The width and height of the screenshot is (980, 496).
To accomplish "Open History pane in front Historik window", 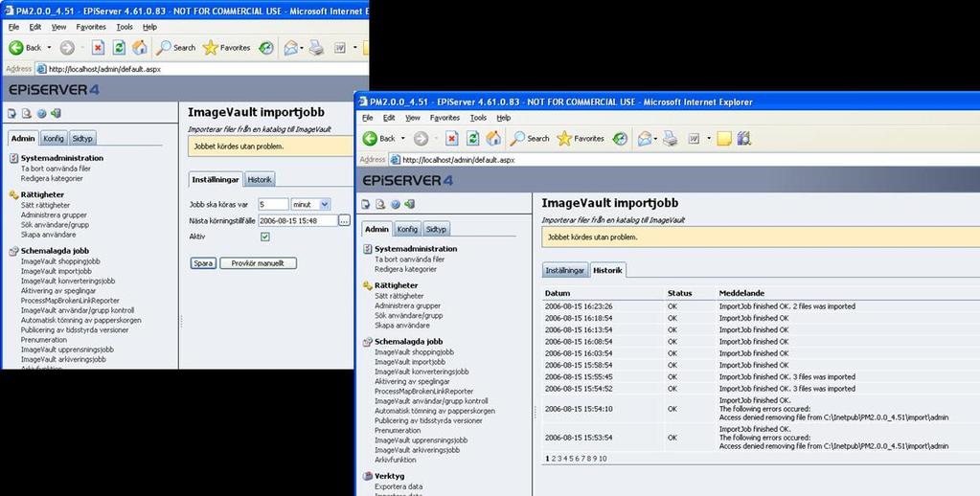I will coord(620,138).
